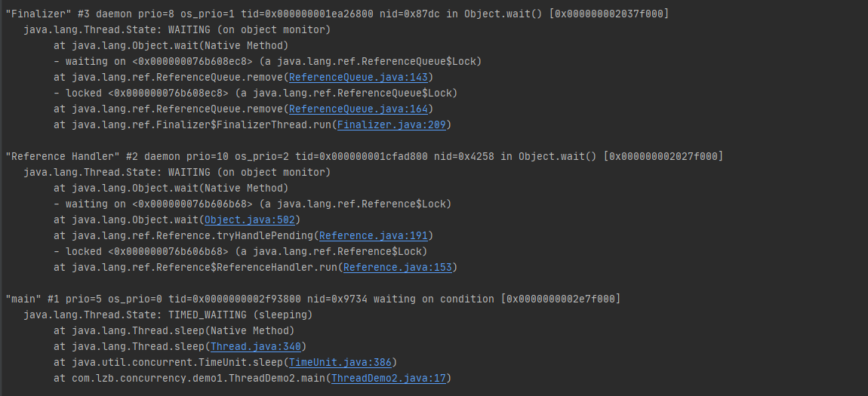Click the "Reference Handler" #2 thread header
Screen dimensions: 868x396
pyautogui.click(x=365, y=157)
